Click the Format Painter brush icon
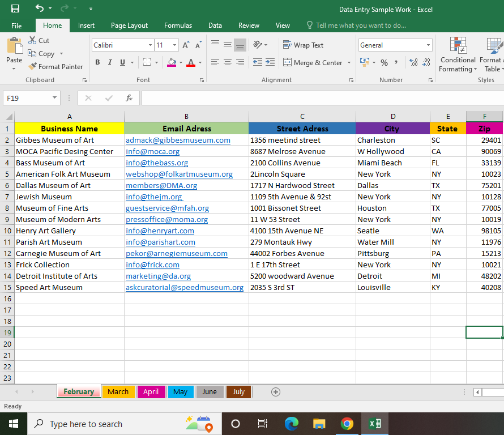The image size is (504, 435). pyautogui.click(x=32, y=67)
